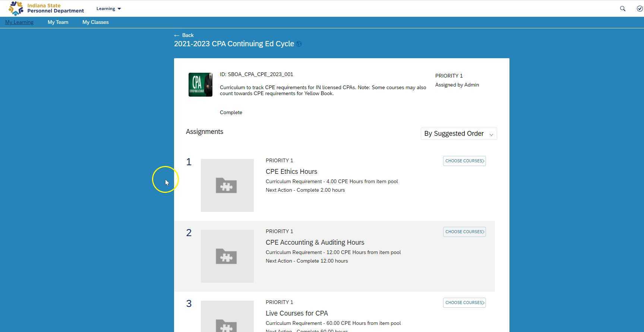Switch to the My Team tab
The height and width of the screenshot is (332, 644).
click(58, 22)
